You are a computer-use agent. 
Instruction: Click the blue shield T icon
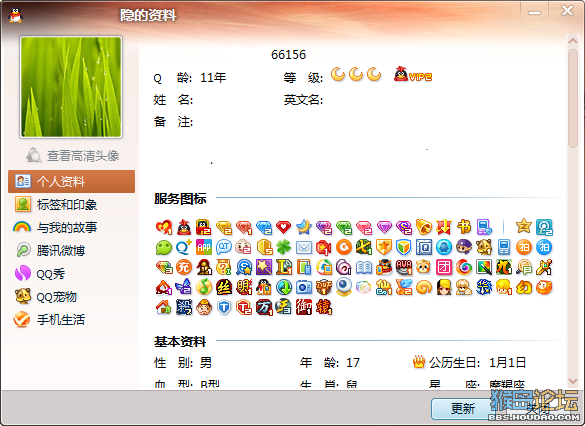[x=224, y=307]
